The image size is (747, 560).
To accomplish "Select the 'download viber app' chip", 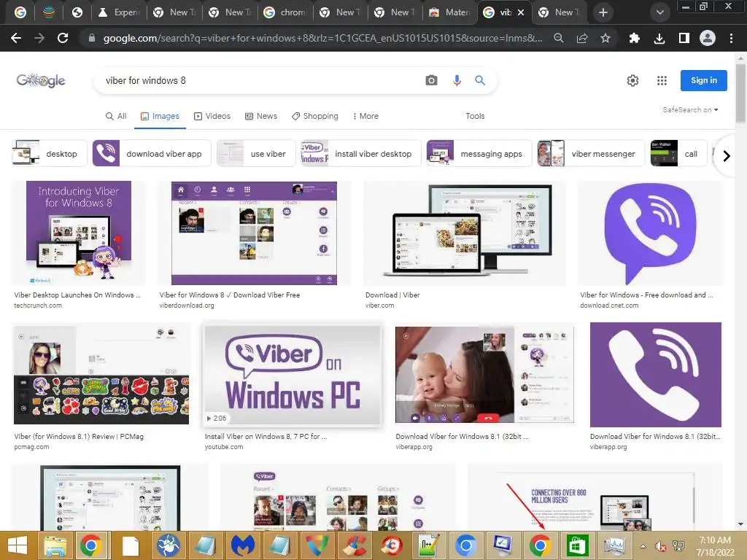I will (152, 153).
